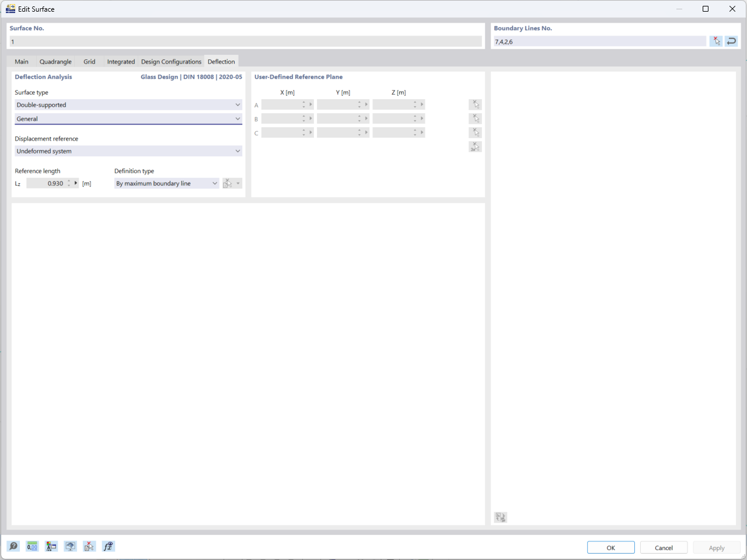Image resolution: width=747 pixels, height=560 pixels.
Task: Click the delete surface icon in bottom toolbar
Action: pos(89,546)
